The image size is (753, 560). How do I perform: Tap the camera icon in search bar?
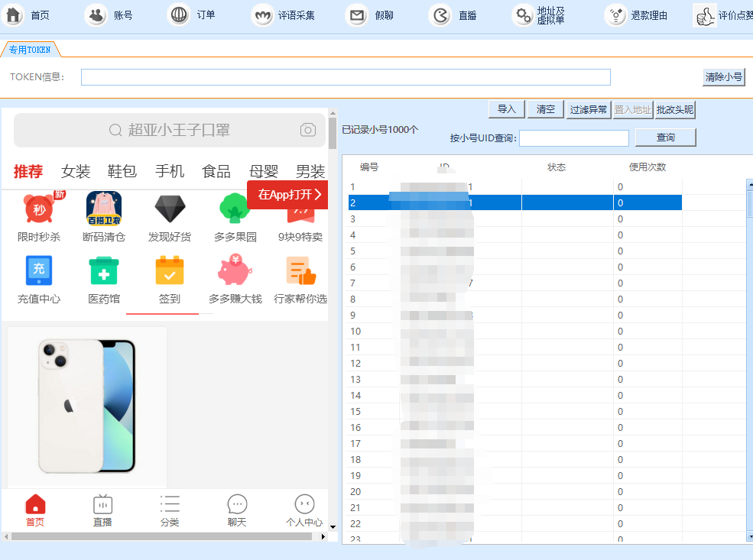tap(308, 130)
